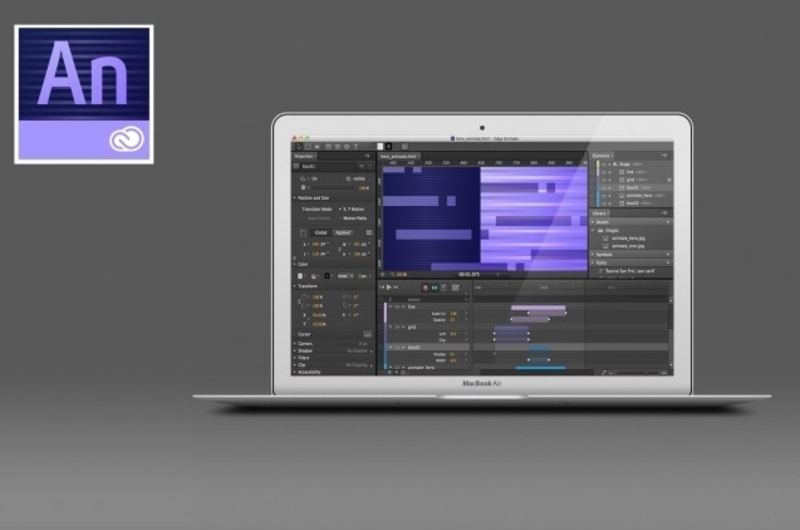Select Motion Paths transition mode
Image resolution: width=800 pixels, height=530 pixels.
(x=353, y=218)
